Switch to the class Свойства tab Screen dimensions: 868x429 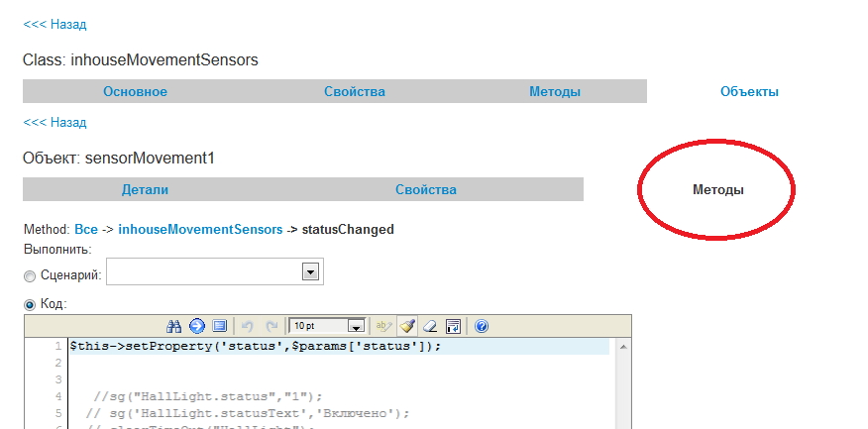[x=354, y=92]
